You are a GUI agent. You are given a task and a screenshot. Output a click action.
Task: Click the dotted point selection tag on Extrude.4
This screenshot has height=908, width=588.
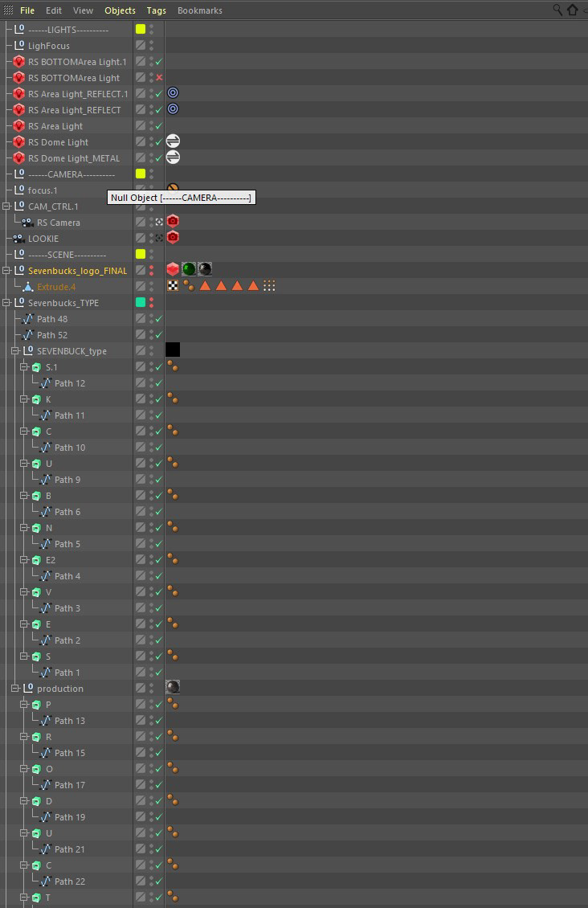[269, 285]
